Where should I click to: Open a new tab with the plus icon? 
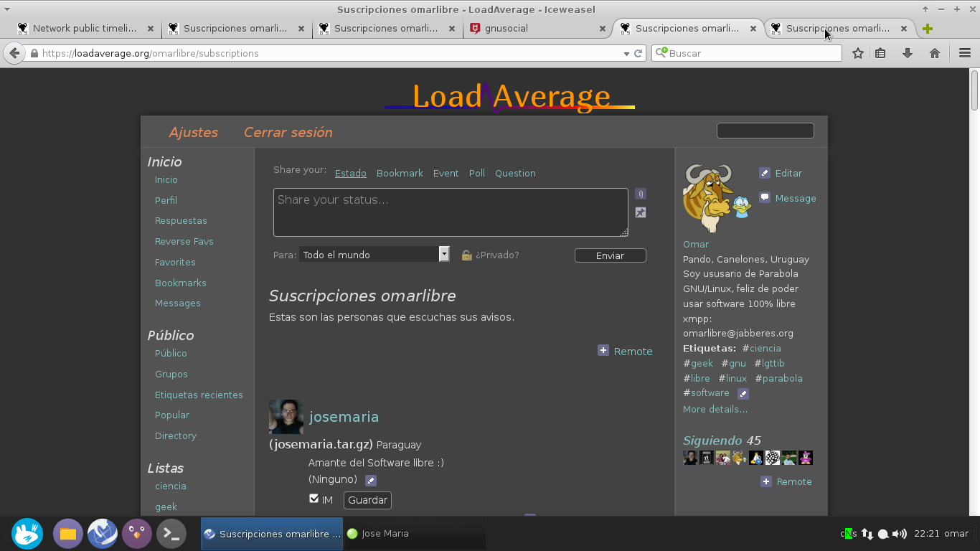[928, 29]
